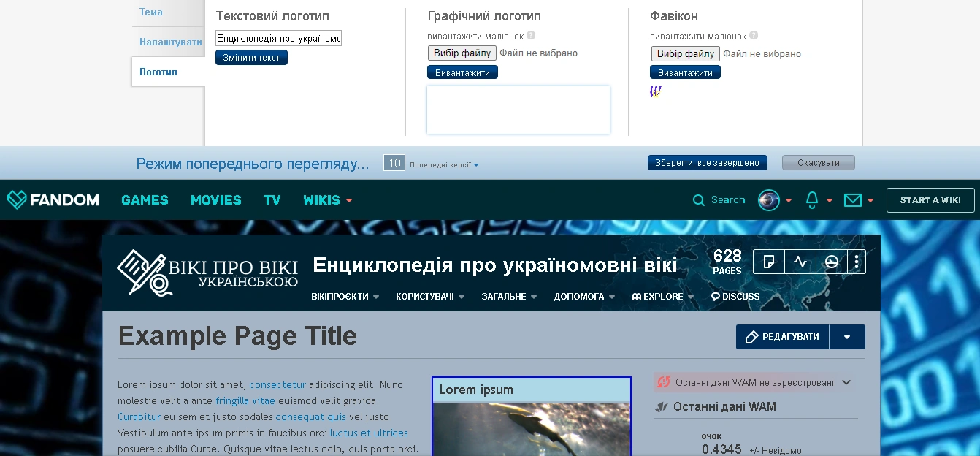Click Вивантажити under favicon
This screenshot has height=456, width=980.
point(685,72)
